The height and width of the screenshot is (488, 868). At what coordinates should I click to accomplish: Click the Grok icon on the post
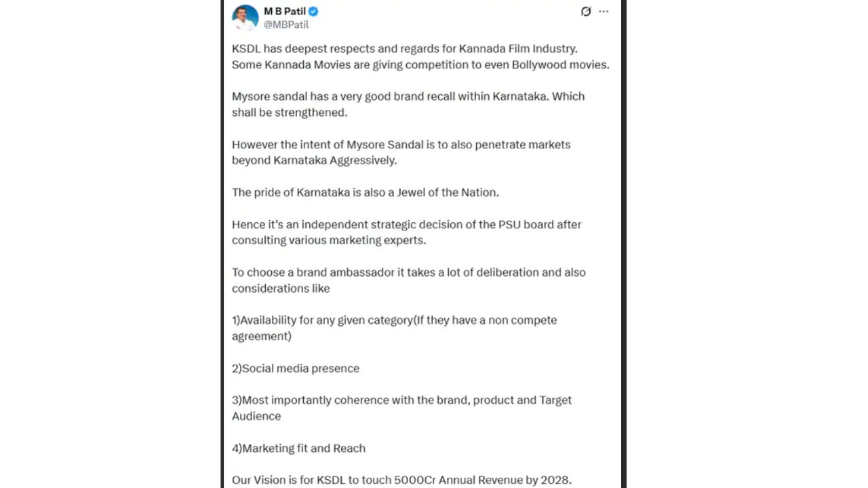coord(586,12)
